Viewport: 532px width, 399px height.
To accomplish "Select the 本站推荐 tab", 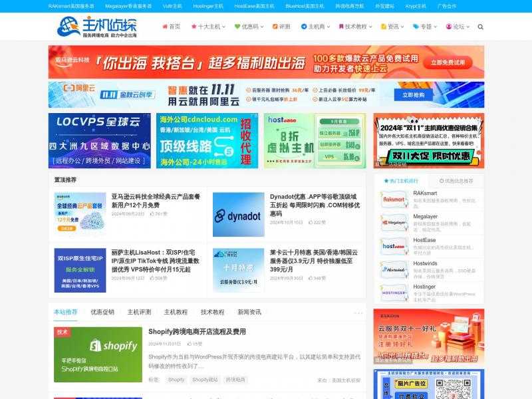I will coord(65,312).
